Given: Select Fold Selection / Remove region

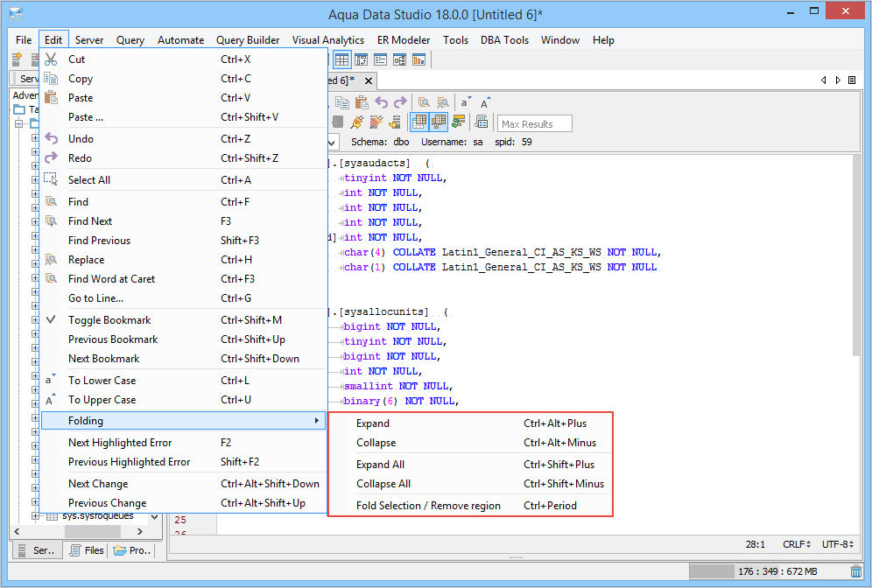Looking at the screenshot, I should pyautogui.click(x=428, y=506).
